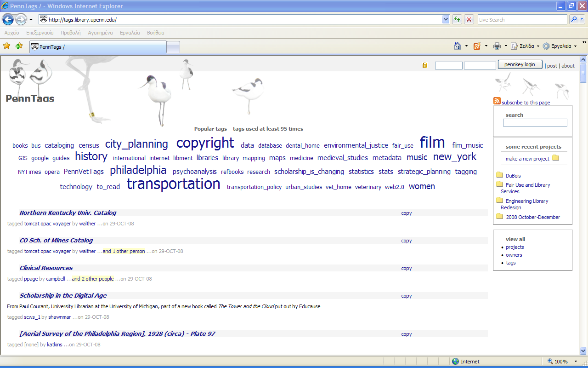Screen dimensions: 588x368
Task: Expand the toolbar overflow chevron
Action: pos(584,42)
